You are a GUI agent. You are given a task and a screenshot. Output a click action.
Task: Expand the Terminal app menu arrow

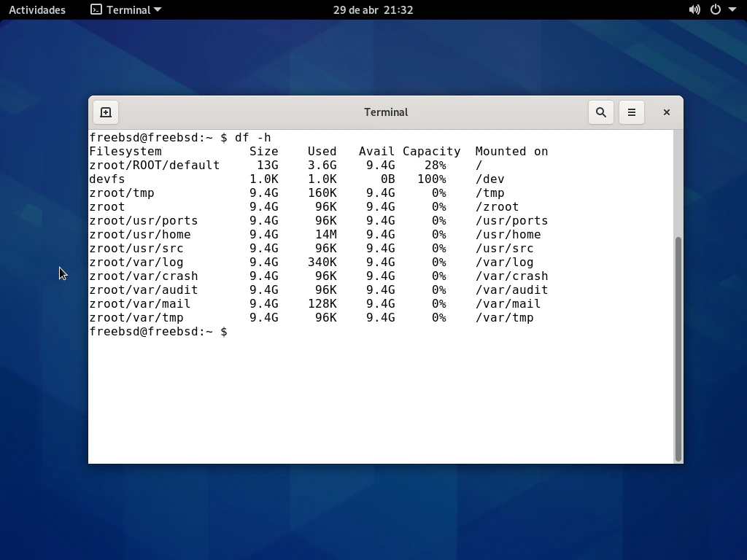(158, 9)
